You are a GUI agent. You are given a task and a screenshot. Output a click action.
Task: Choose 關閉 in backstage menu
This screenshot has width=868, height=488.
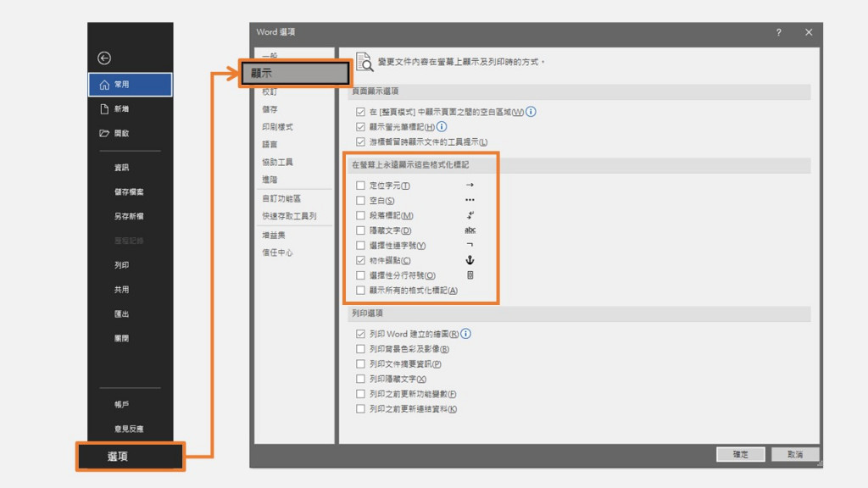pyautogui.click(x=122, y=338)
